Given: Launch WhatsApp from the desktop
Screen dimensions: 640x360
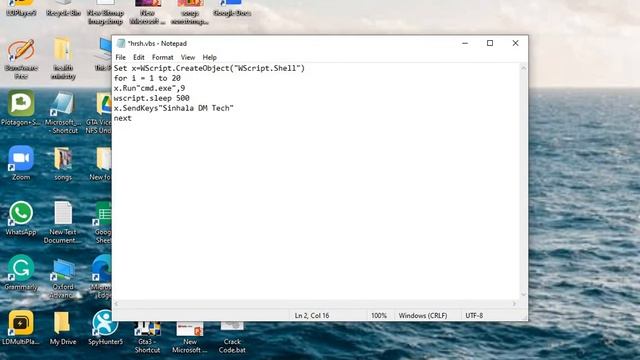Looking at the screenshot, I should click(x=20, y=214).
